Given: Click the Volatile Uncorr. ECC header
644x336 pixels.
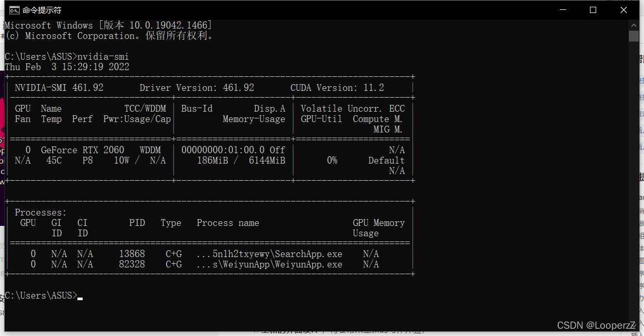Looking at the screenshot, I should click(353, 109).
